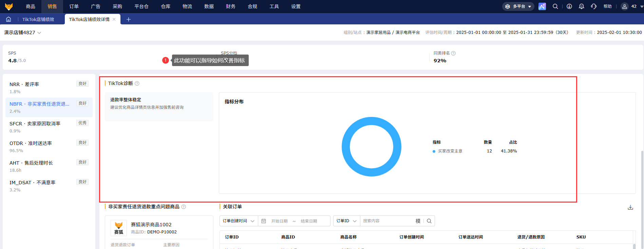Add a new tab with plus icon
The height and width of the screenshot is (249, 644).
coord(129,19)
